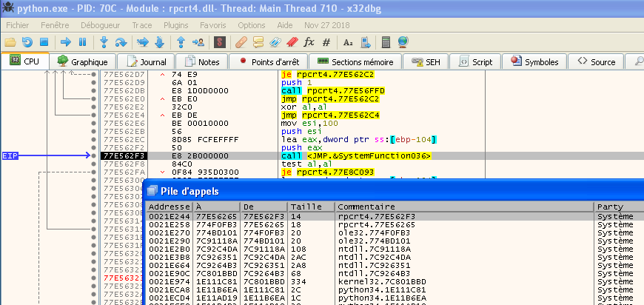Switch to the Script tab
644x305 pixels.
(475, 62)
